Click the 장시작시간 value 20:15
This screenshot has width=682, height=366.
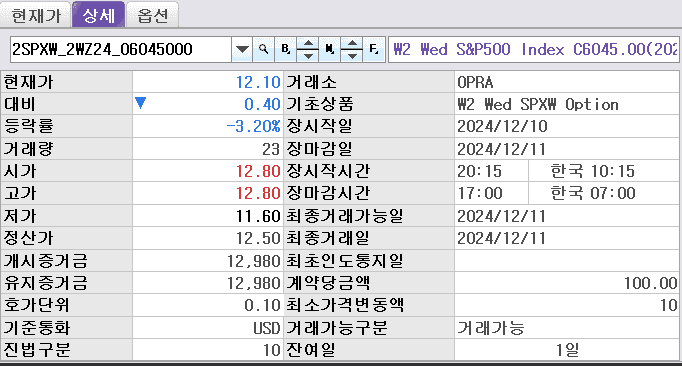pyautogui.click(x=479, y=171)
